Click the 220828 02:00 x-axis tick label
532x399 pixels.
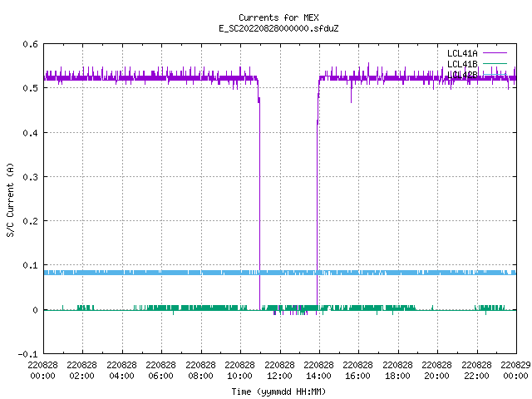81,371
